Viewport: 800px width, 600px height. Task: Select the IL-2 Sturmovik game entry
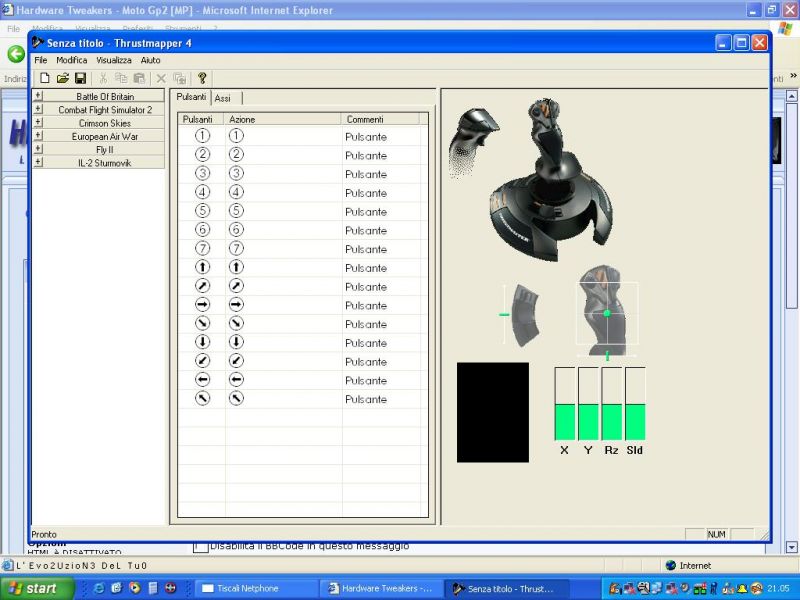pyautogui.click(x=105, y=163)
